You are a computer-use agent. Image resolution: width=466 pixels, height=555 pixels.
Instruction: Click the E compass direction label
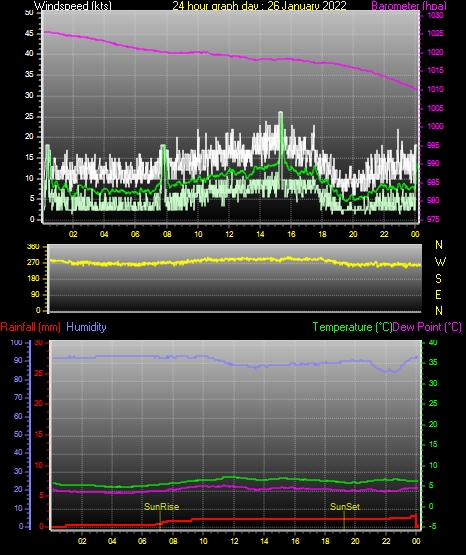pyautogui.click(x=438, y=294)
